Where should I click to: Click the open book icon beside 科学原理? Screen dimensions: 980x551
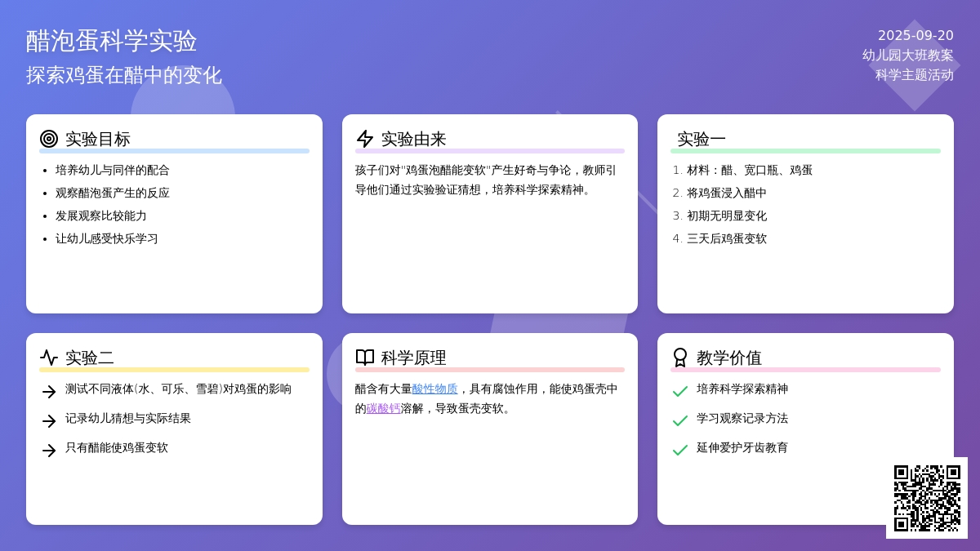pyautogui.click(x=365, y=358)
